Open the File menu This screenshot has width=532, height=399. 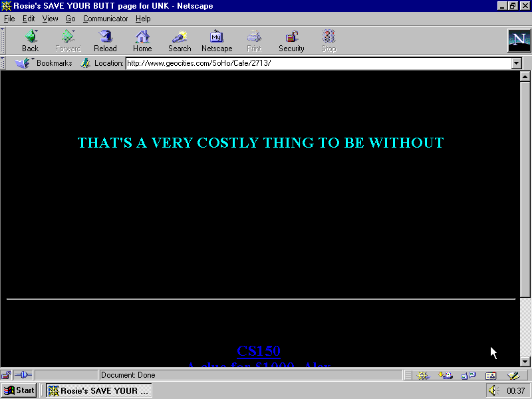click(9, 19)
